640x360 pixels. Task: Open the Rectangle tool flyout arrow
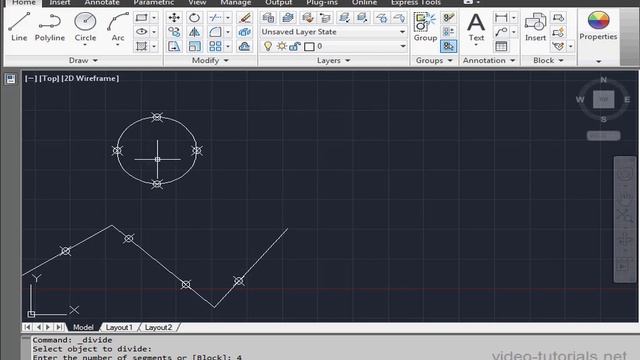coord(154,18)
